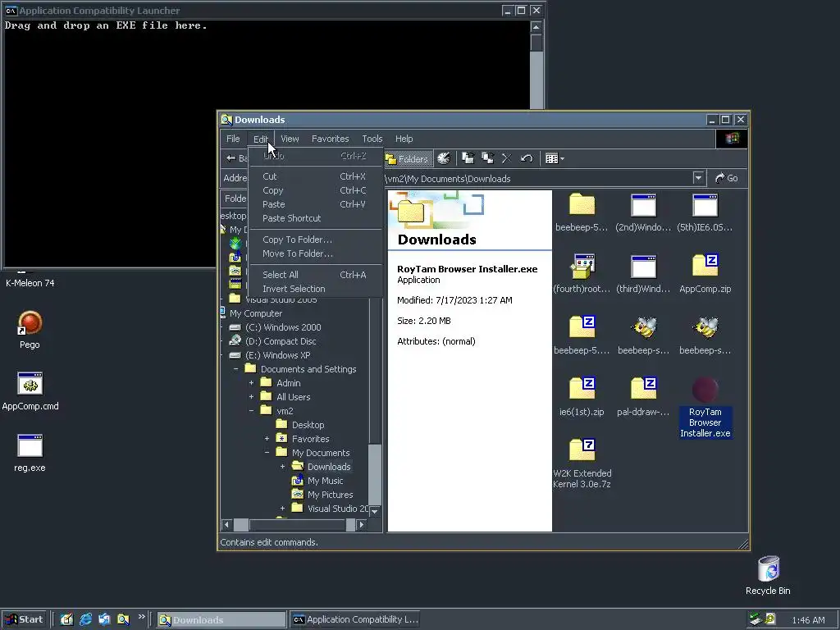Click the 1:46 AM tray clock
Screen dimensions: 840x630
coord(808,620)
